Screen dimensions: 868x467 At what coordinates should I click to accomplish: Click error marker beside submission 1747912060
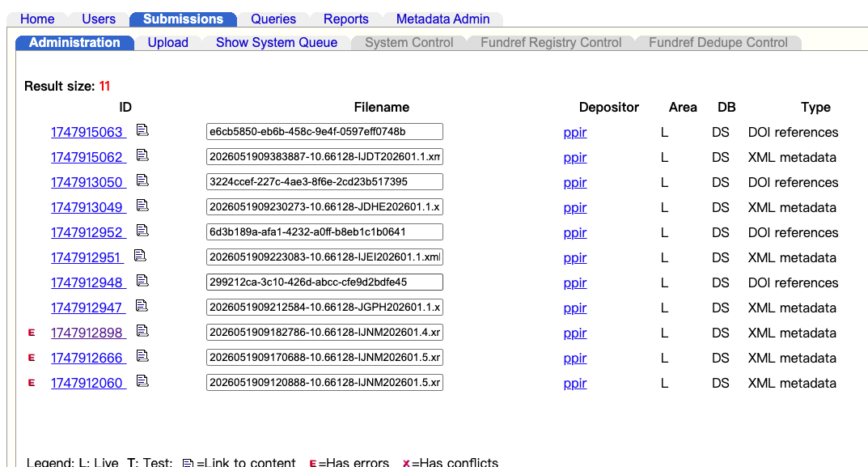(32, 383)
